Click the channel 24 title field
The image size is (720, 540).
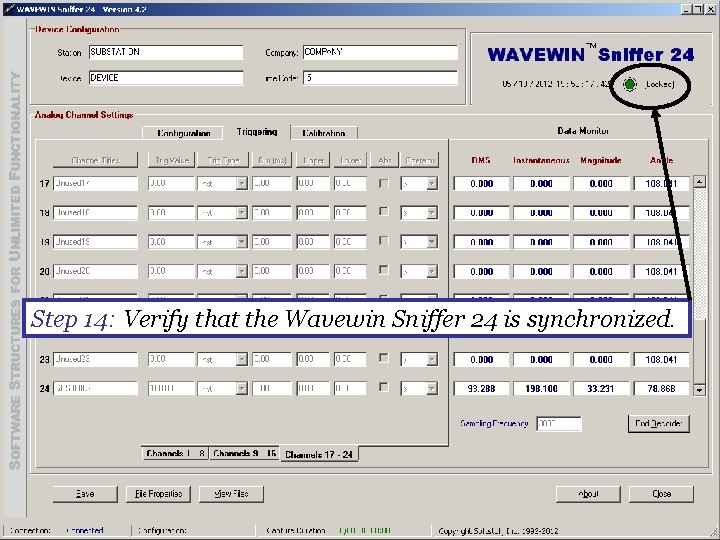pos(96,388)
